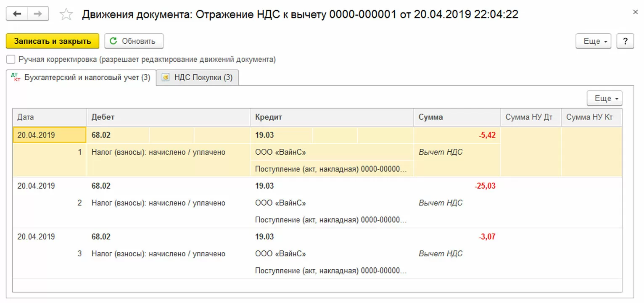This screenshot has width=644, height=303.
Task: Enable the Ручная корректировка checkbox
Action: tap(11, 59)
